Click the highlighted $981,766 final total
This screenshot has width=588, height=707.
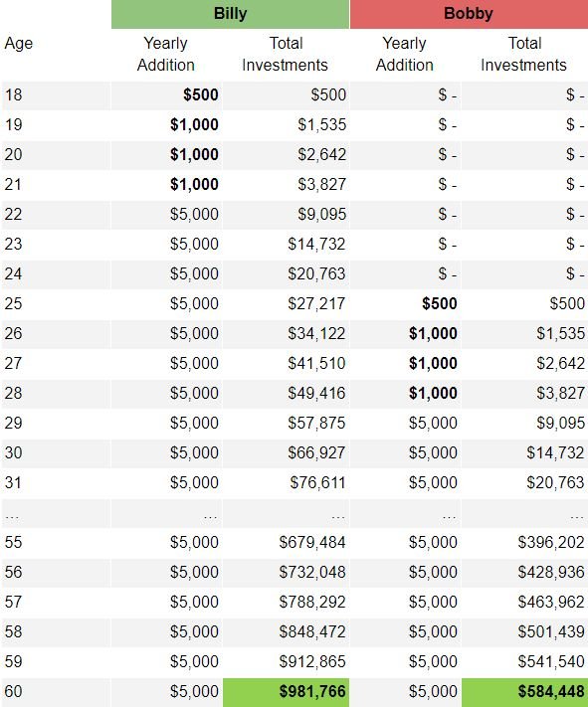point(287,692)
